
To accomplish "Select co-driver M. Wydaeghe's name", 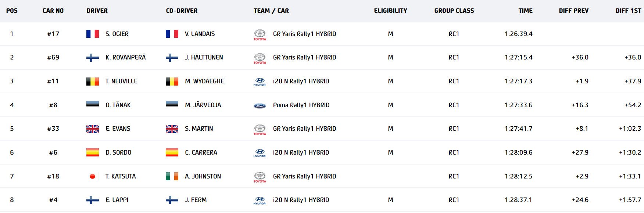I will coord(204,81).
